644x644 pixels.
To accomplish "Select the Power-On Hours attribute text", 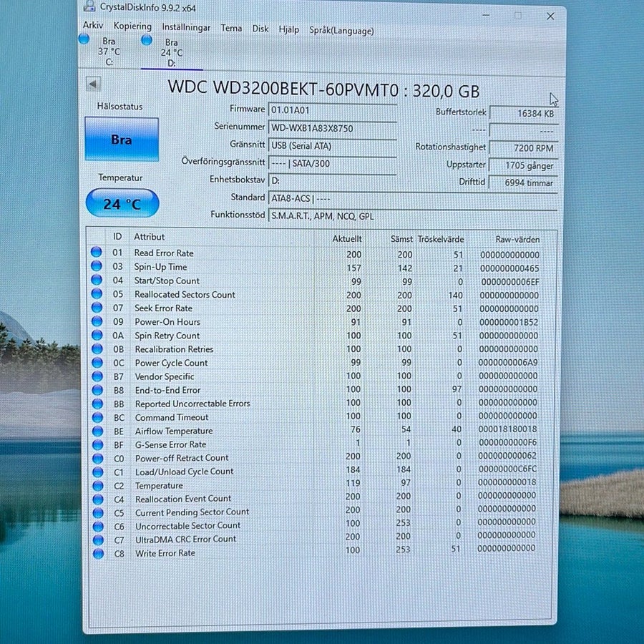I will pyautogui.click(x=167, y=321).
